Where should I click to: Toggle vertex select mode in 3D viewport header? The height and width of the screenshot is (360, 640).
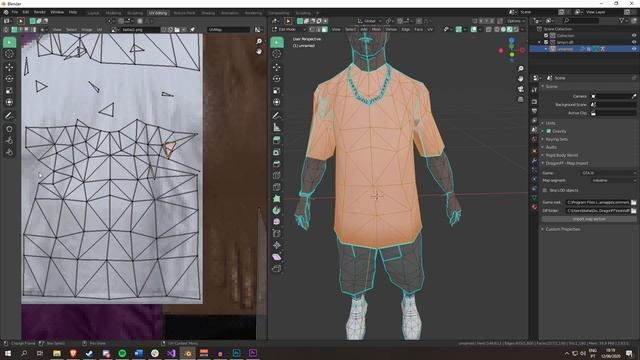click(312, 29)
